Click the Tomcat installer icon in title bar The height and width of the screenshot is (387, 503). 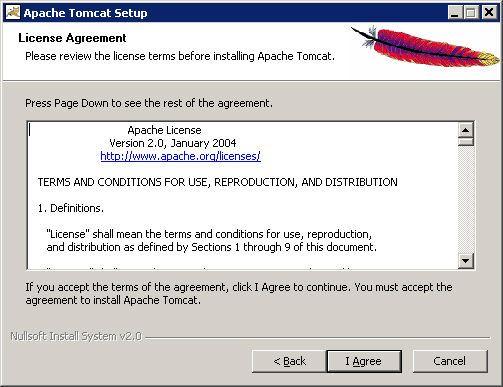click(x=13, y=13)
